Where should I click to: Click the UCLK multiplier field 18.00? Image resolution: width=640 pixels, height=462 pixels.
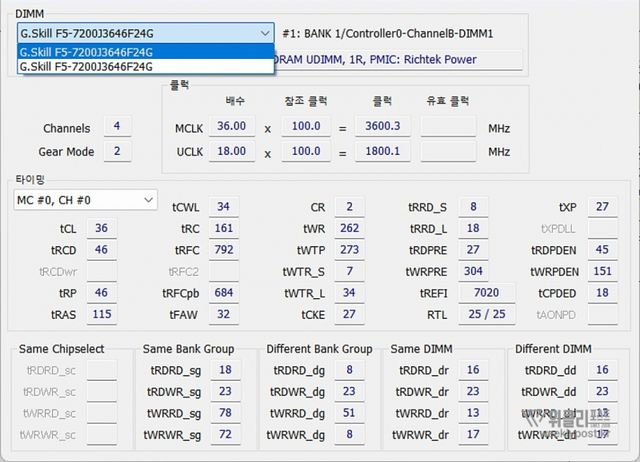point(231,151)
